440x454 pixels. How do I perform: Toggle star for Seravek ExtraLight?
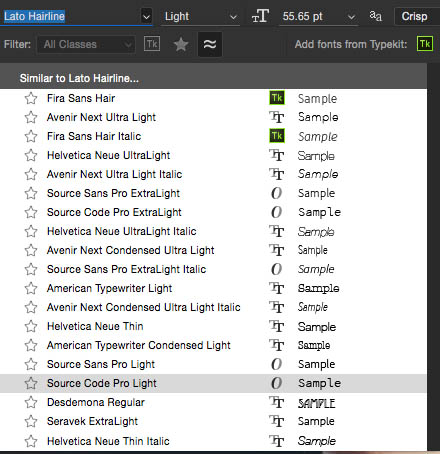click(31, 421)
